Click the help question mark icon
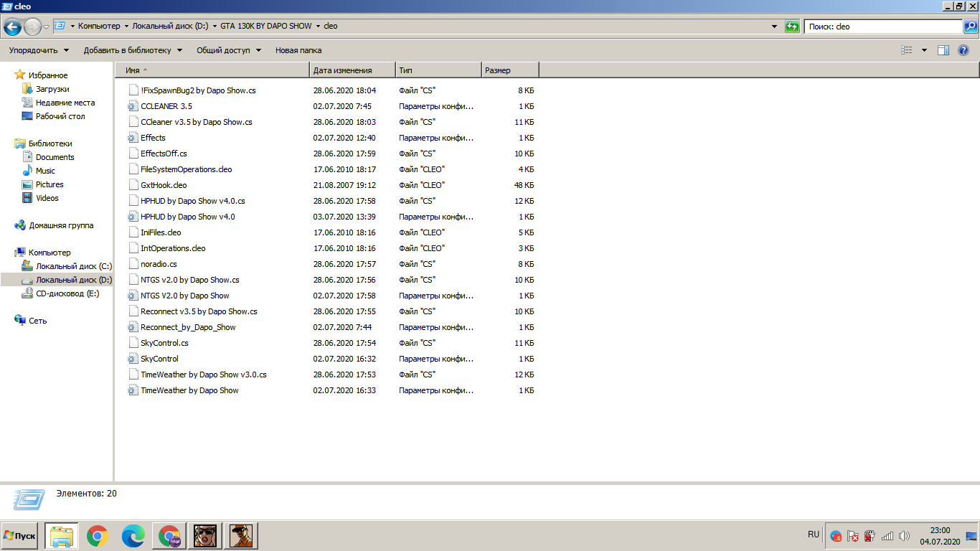The height and width of the screenshot is (551, 980). 963,50
